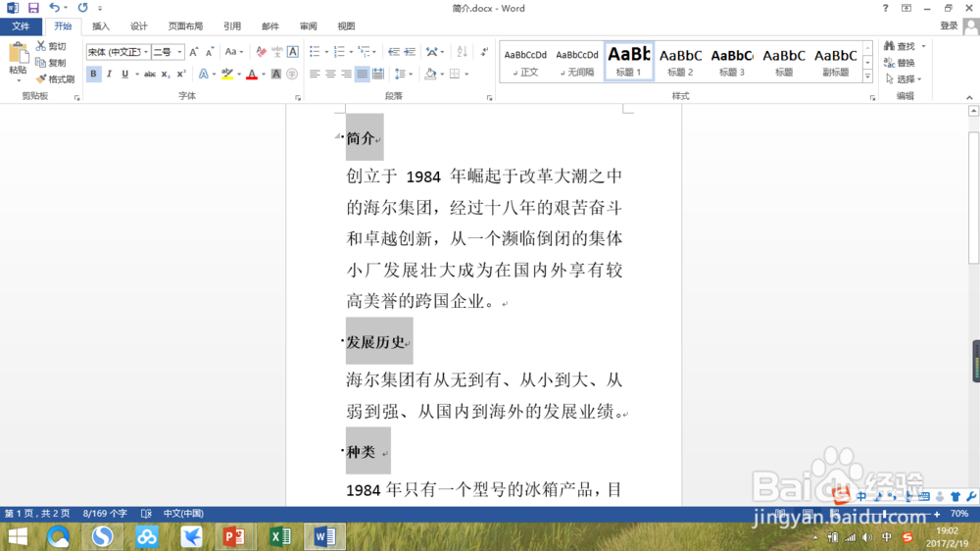980x551 pixels.
Task: Open Select (选择) dropdown
Action: [904, 78]
